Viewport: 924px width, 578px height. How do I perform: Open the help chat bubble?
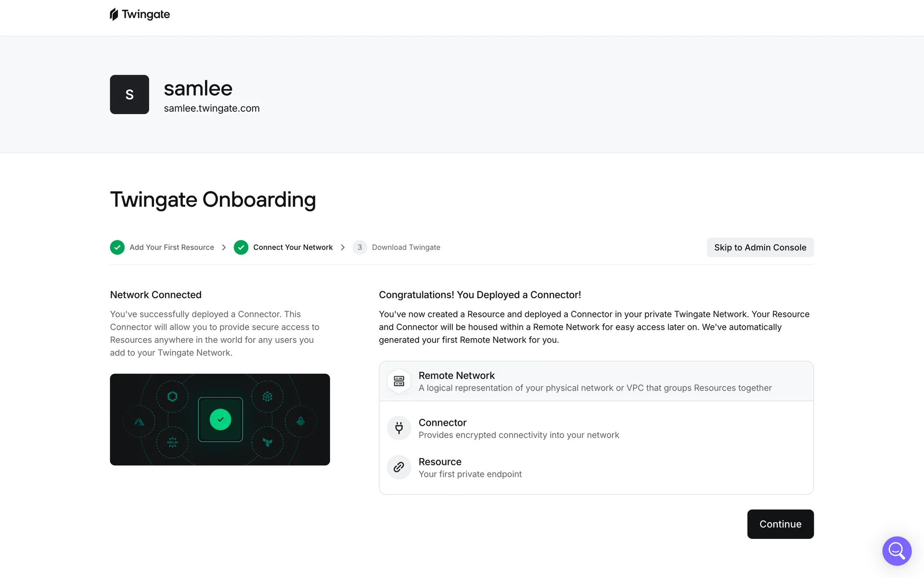point(897,551)
